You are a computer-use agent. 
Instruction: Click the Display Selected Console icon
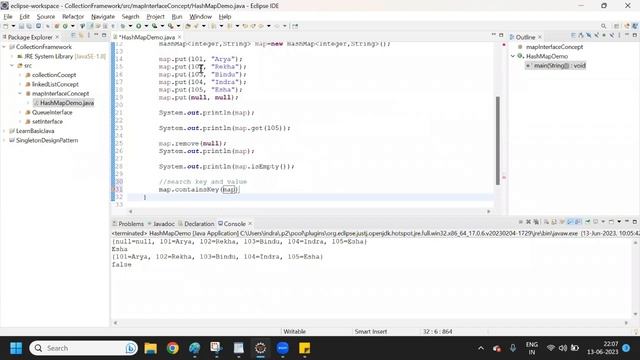[595, 222]
